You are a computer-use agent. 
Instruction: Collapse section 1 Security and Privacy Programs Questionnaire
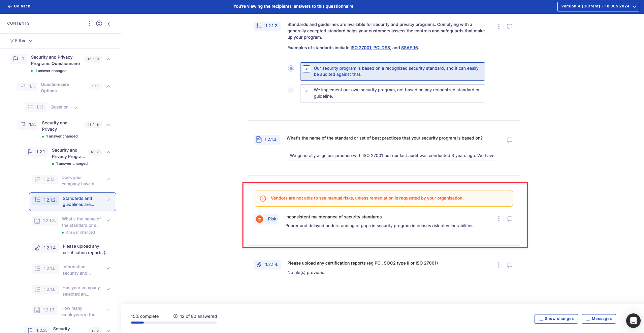(x=108, y=59)
